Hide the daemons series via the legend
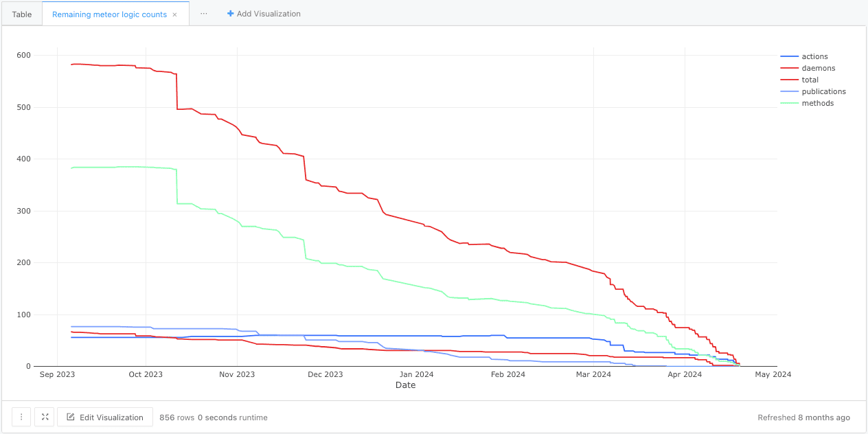The image size is (868, 434). click(x=818, y=68)
